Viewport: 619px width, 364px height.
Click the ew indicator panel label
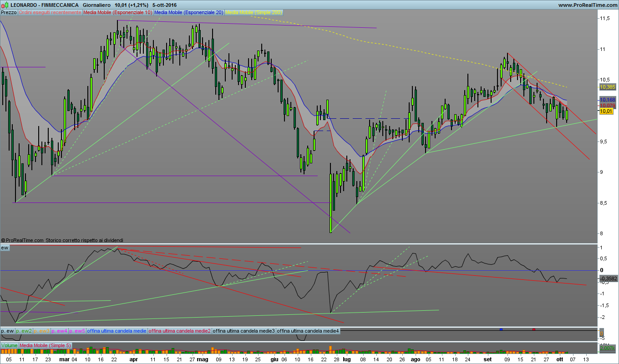click(5, 248)
